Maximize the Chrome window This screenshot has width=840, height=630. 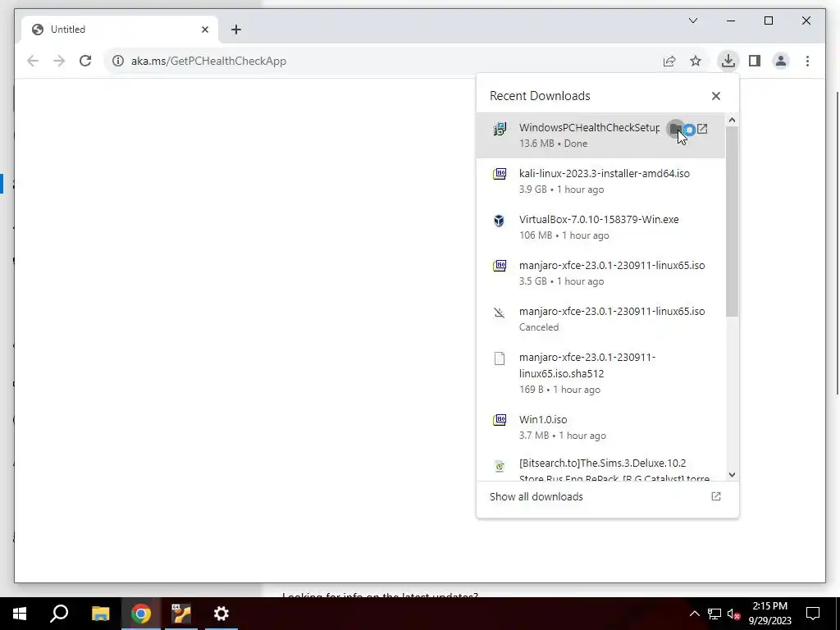[x=768, y=21]
